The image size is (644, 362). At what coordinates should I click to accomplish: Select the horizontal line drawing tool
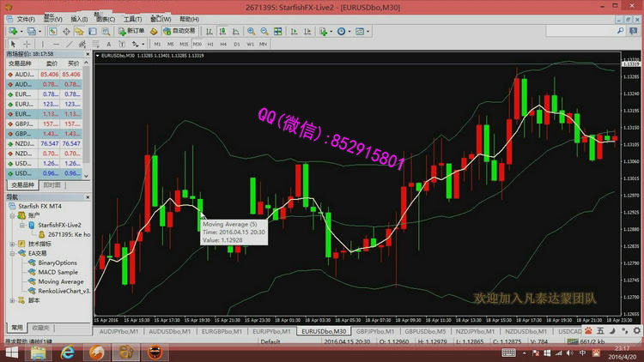(x=56, y=44)
